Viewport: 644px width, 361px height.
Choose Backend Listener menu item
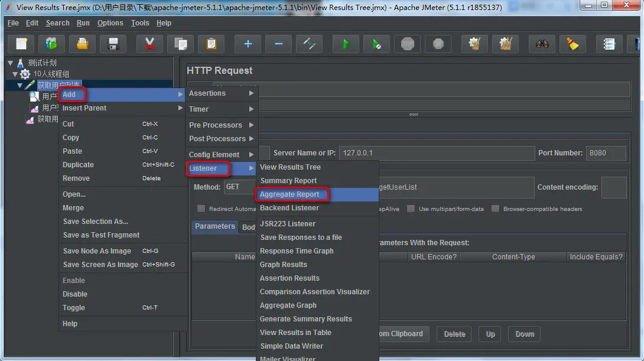click(317, 208)
